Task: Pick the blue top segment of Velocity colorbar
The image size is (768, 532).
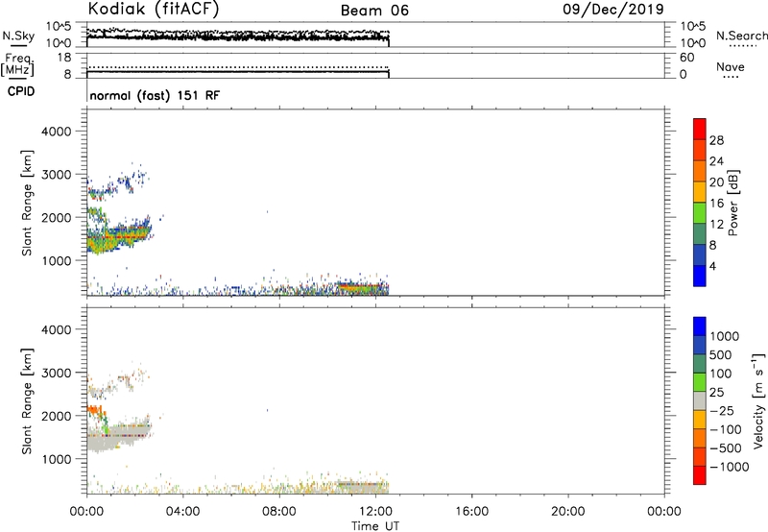Action: 700,326
